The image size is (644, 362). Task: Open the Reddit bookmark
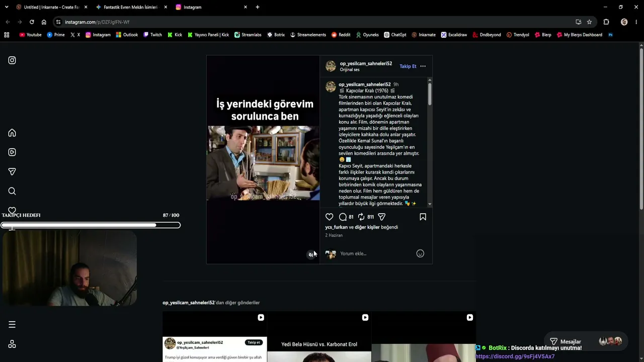[341, 35]
